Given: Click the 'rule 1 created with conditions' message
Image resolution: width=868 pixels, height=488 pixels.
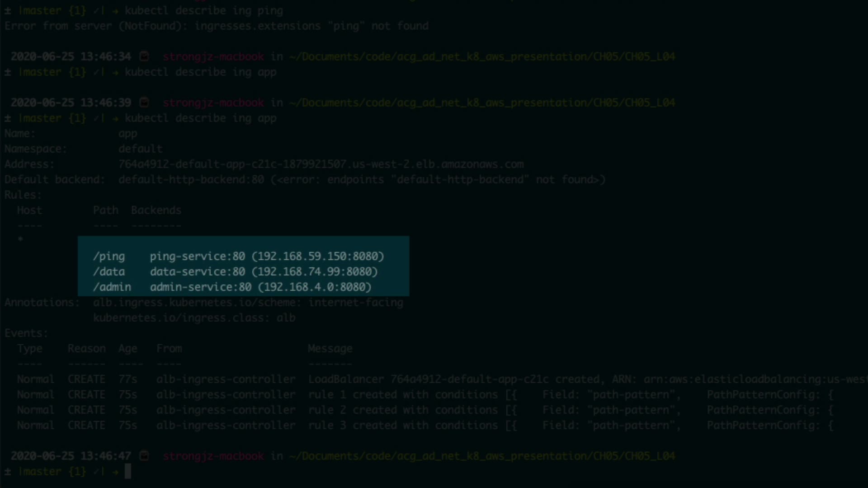Looking at the screenshot, I should click(x=403, y=394).
